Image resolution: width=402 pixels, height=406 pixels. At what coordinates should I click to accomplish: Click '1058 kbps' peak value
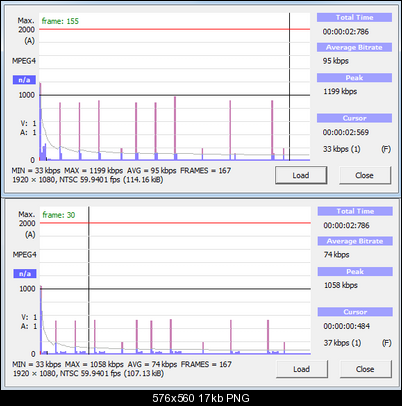pyautogui.click(x=341, y=285)
